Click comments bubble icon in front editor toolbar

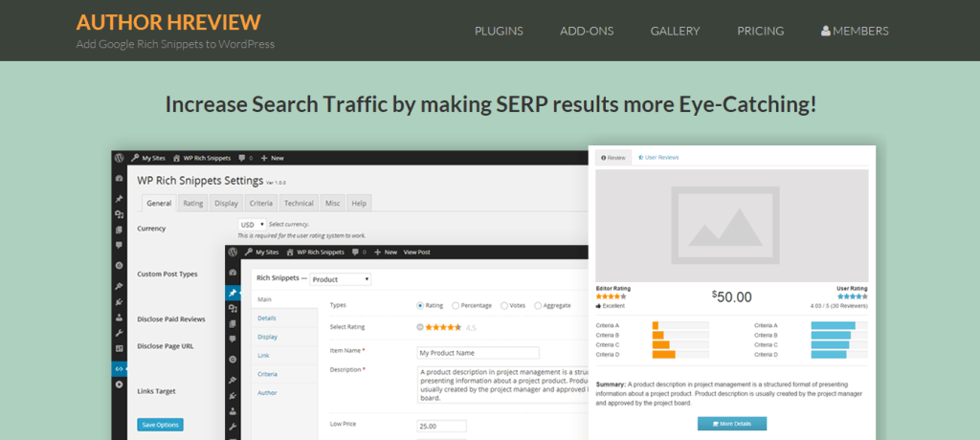(x=356, y=252)
